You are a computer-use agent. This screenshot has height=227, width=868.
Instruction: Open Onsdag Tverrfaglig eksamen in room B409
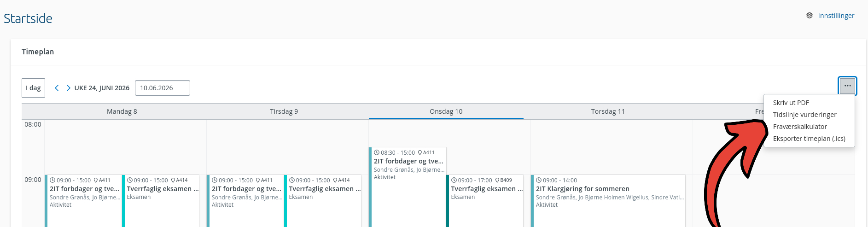point(485,201)
